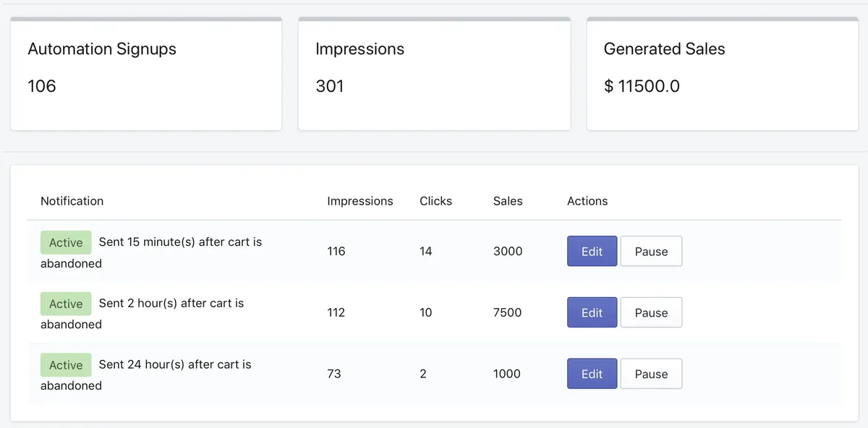Select the impressions cell showing 73

[334, 374]
